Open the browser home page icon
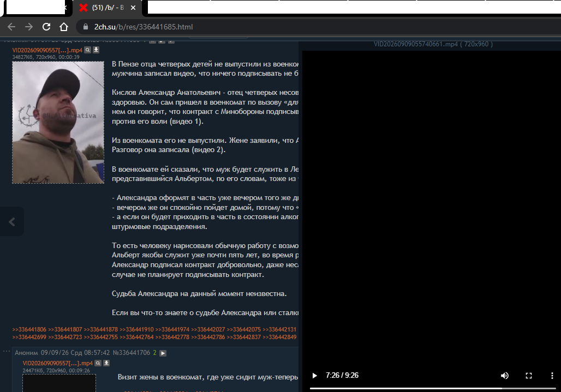The height and width of the screenshot is (392, 561). [64, 27]
